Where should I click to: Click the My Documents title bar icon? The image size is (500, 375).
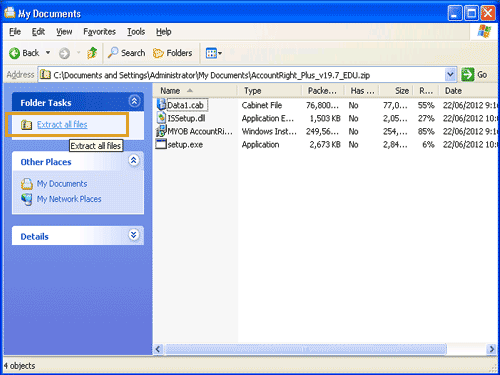click(x=10, y=13)
